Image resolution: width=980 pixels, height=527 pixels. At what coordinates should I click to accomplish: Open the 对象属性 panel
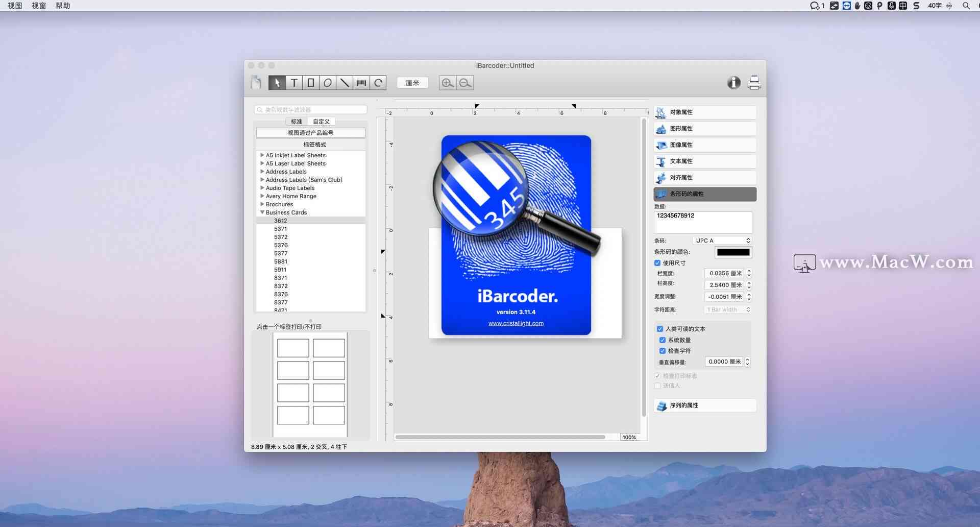coord(705,112)
